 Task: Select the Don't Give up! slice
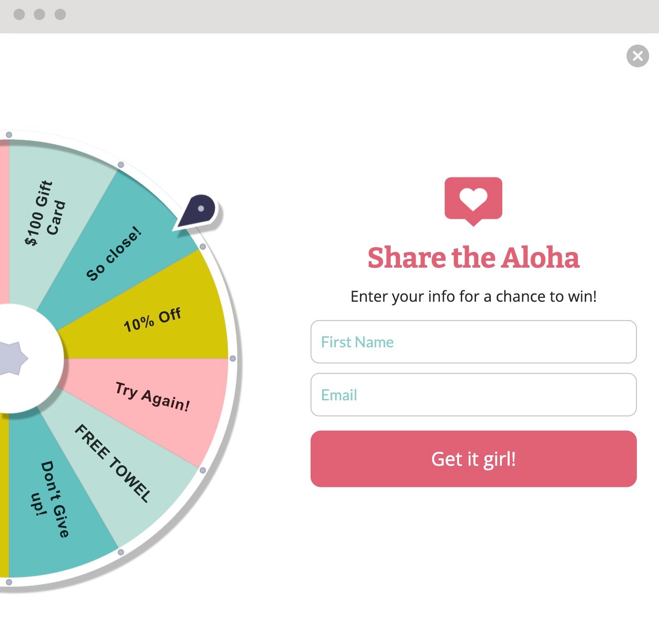51,500
